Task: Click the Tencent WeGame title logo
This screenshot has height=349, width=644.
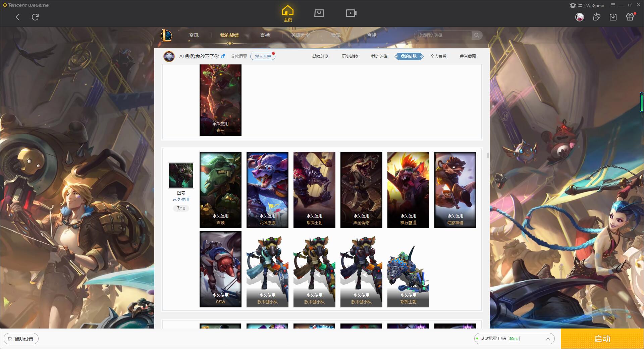Action: [x=26, y=5]
